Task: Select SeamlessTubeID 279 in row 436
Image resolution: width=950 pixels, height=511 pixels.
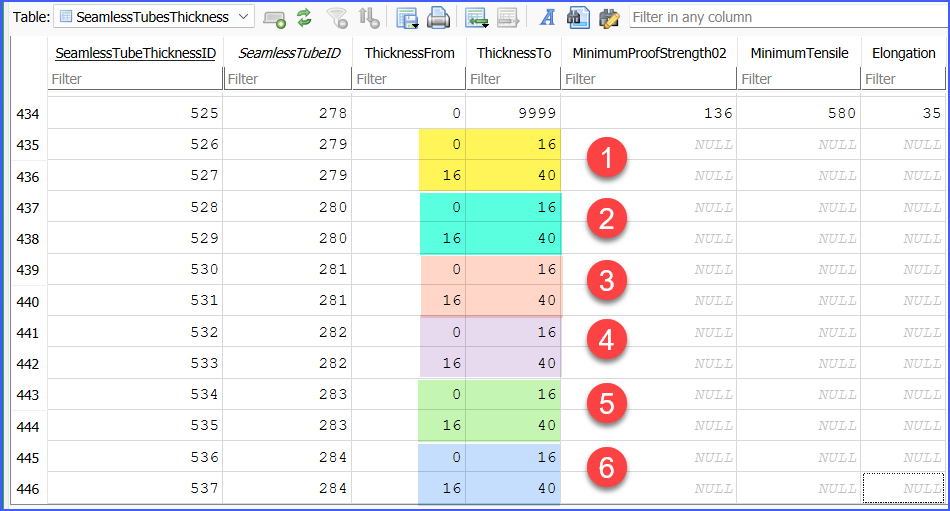Action: (288, 176)
